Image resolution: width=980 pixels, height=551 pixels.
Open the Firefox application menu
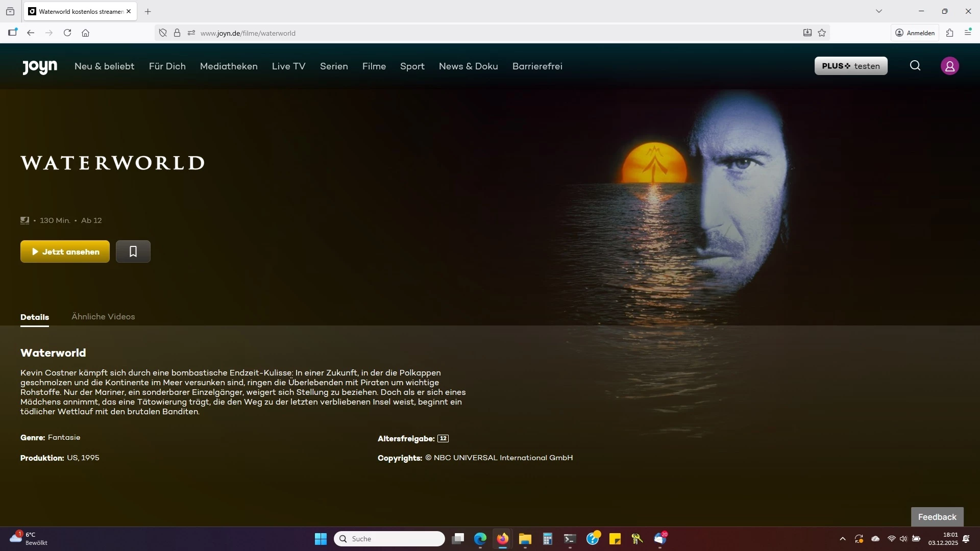click(968, 33)
